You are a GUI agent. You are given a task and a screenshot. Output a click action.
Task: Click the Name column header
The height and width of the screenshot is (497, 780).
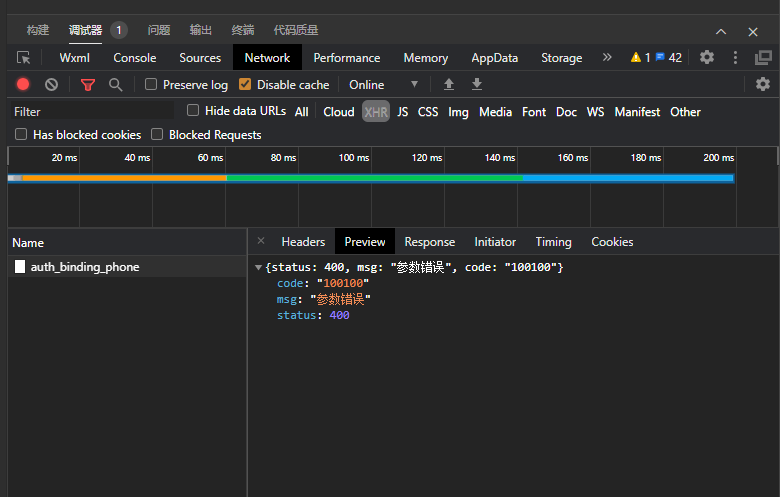tap(127, 242)
